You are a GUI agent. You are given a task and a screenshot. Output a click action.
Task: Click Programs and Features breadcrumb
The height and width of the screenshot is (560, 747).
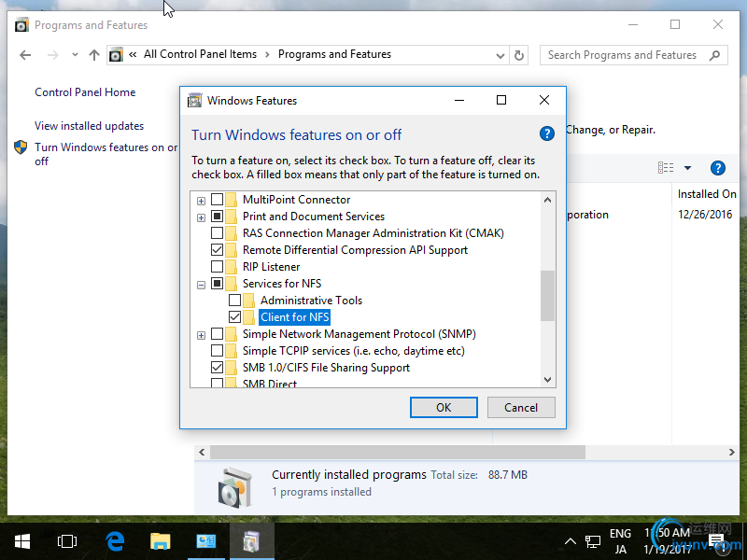coord(334,54)
